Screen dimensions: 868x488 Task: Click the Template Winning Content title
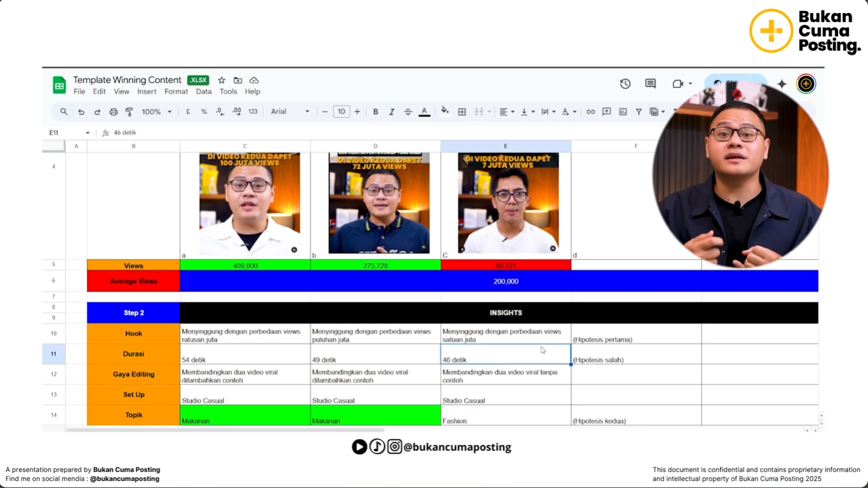tap(127, 80)
